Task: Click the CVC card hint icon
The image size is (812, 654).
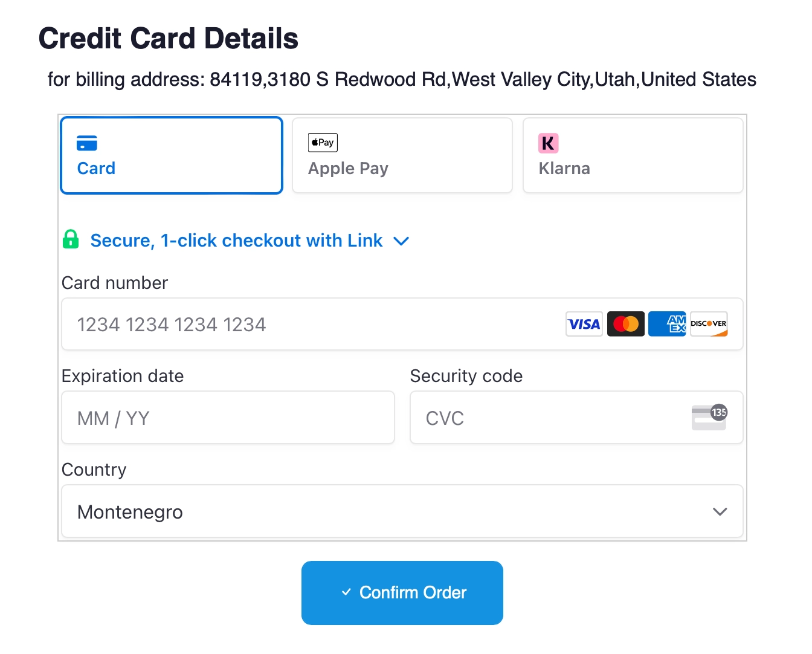Action: [x=709, y=417]
